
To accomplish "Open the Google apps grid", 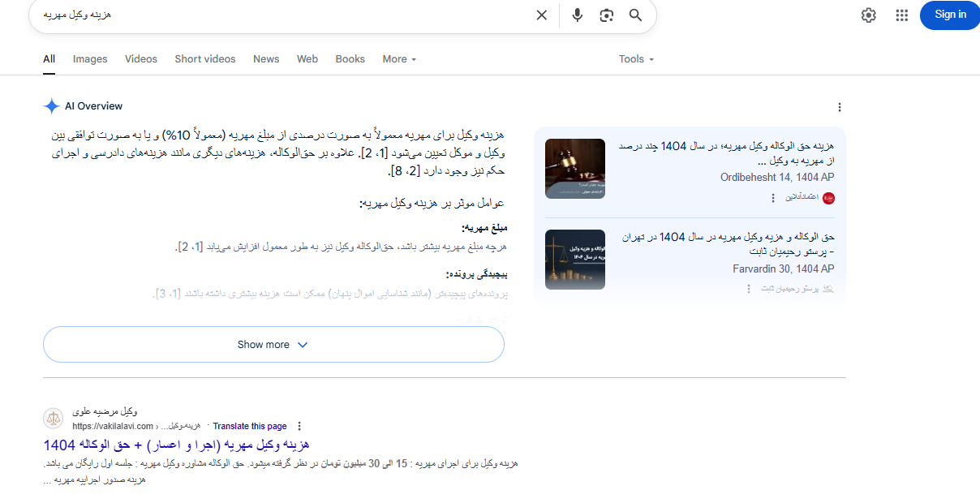I will click(902, 15).
